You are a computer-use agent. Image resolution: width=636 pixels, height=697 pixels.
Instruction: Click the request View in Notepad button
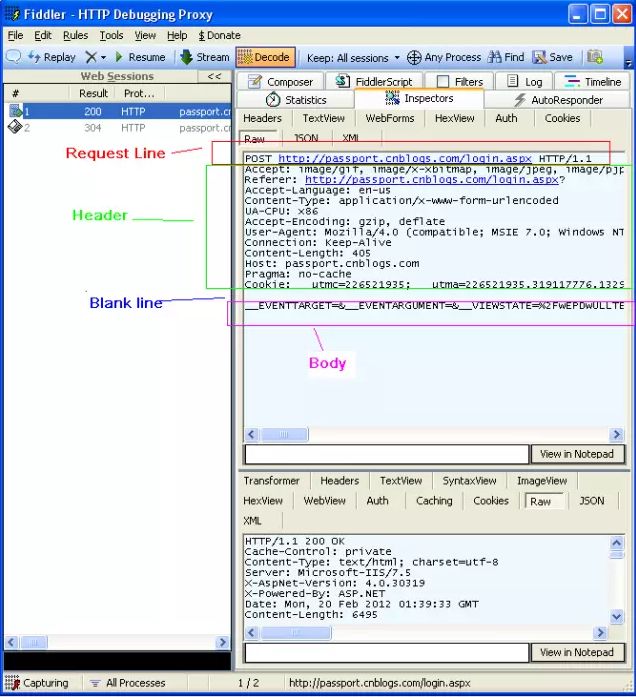tap(577, 454)
